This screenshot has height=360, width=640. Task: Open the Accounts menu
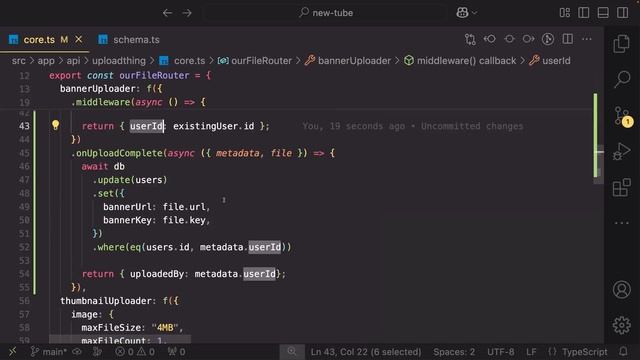(x=622, y=289)
